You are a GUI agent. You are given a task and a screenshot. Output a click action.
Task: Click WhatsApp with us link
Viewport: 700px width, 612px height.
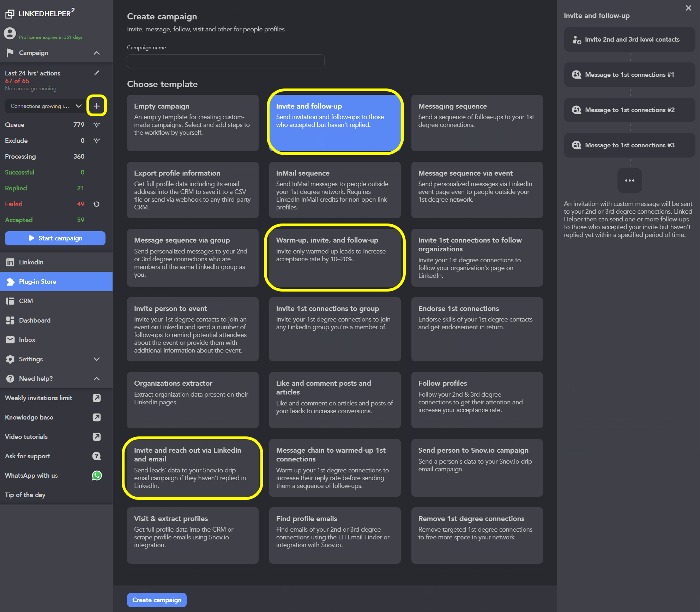(31, 476)
